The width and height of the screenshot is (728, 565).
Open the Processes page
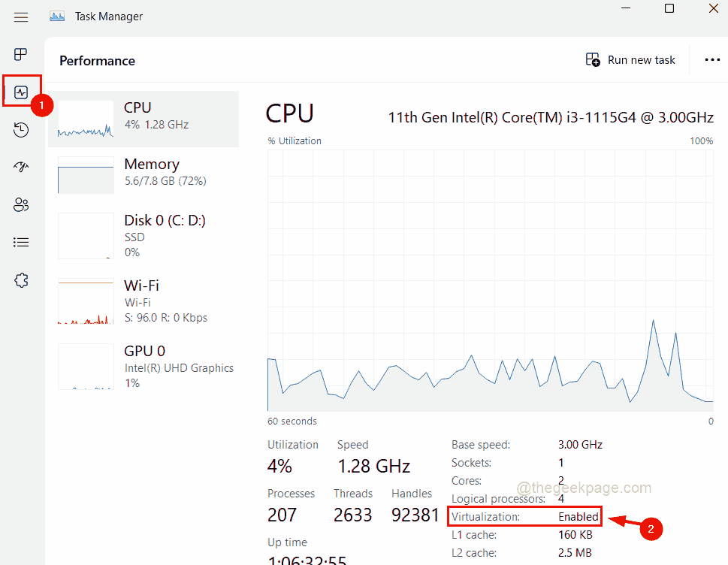(20, 54)
